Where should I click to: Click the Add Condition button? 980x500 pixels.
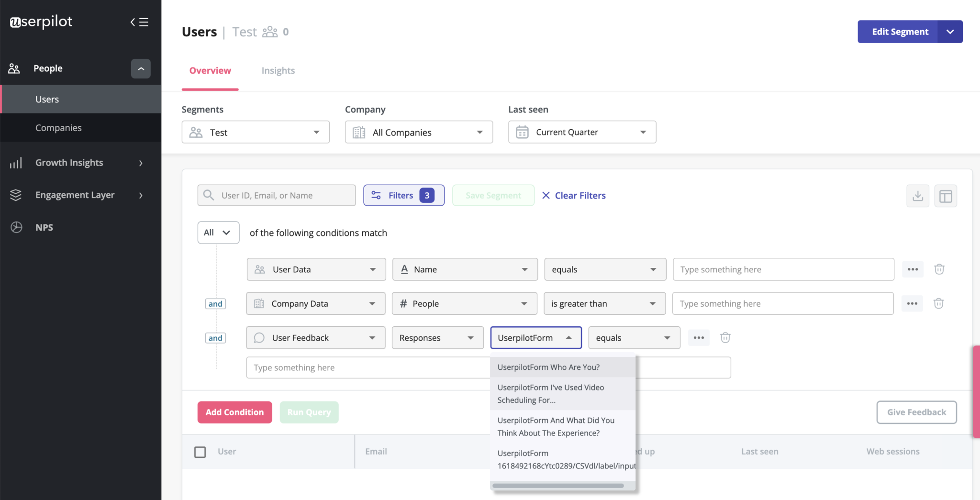pos(234,412)
